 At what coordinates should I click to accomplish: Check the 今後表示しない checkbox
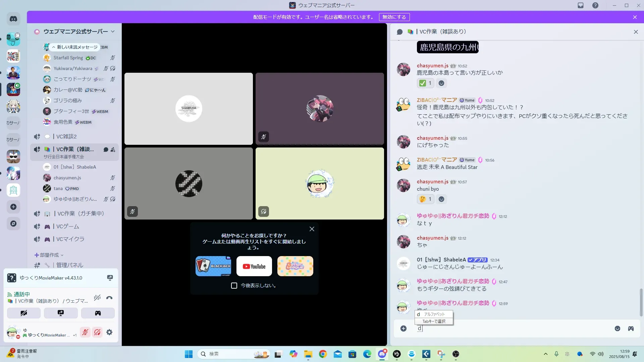coord(234,286)
